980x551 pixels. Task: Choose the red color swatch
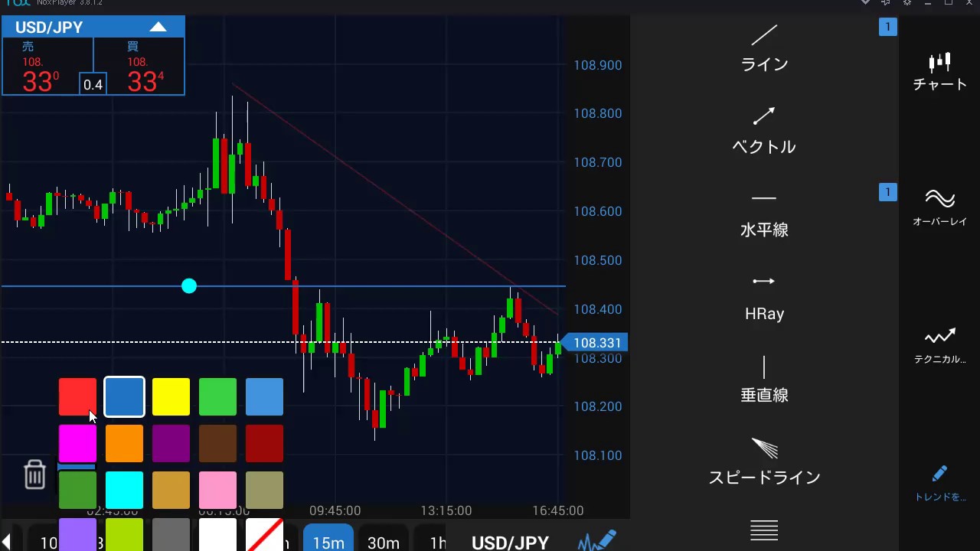77,396
